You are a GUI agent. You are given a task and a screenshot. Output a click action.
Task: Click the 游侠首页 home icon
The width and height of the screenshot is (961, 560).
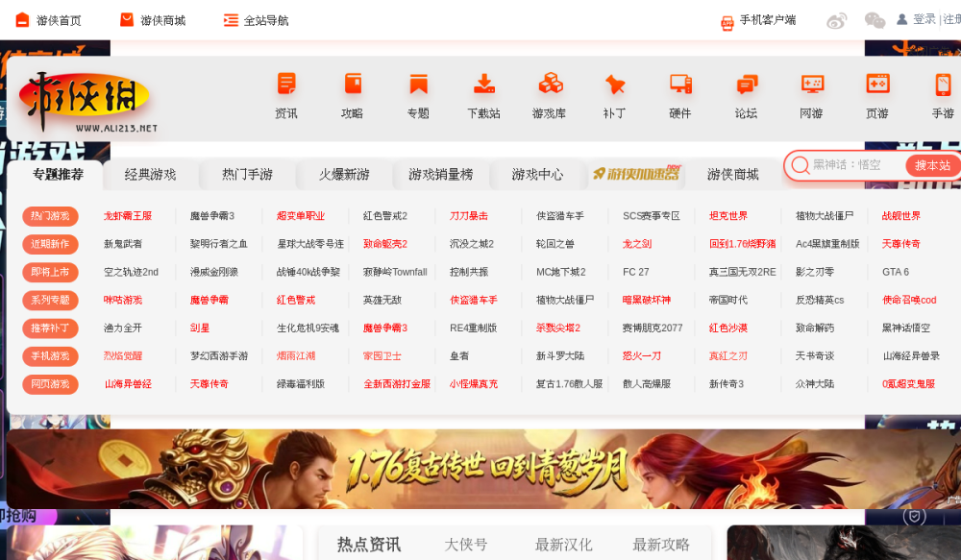tap(22, 20)
